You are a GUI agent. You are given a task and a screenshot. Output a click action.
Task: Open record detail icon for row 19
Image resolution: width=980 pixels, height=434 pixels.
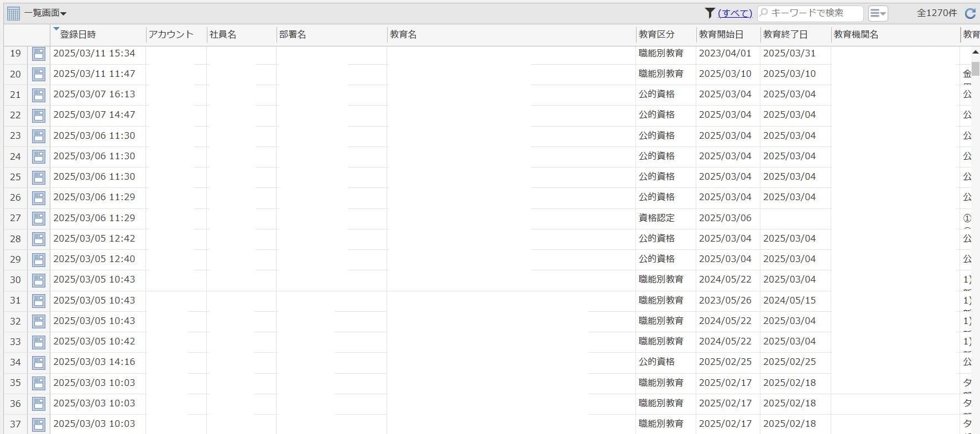pos(39,54)
